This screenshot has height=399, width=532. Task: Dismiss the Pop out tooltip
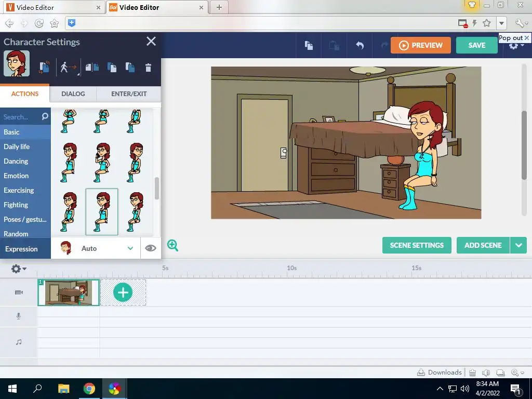pos(527,37)
